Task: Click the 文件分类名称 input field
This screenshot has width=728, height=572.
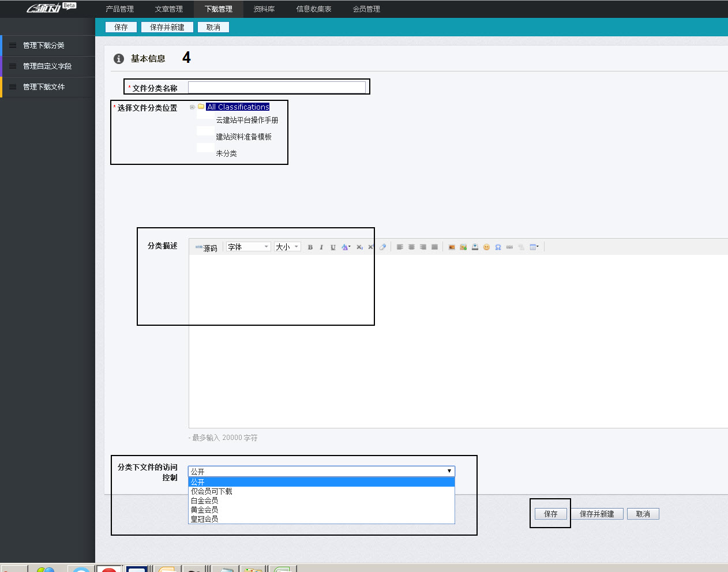Action: click(x=277, y=87)
